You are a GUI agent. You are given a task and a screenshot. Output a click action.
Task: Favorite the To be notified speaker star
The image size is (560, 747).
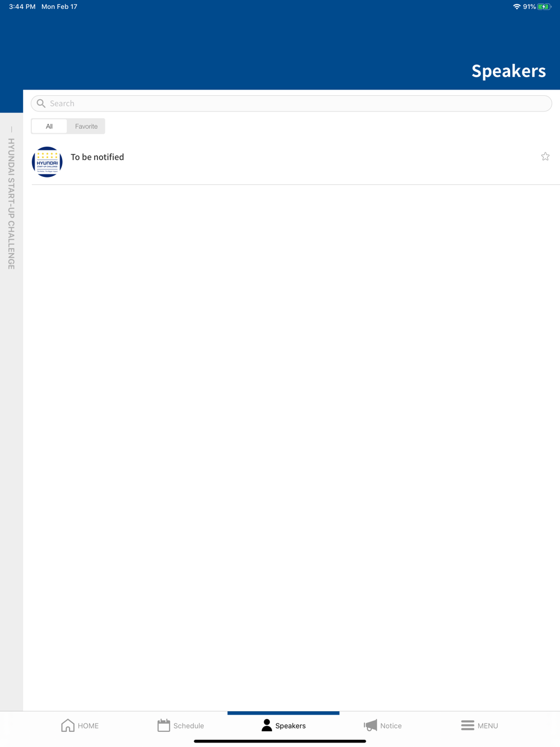coord(545,157)
